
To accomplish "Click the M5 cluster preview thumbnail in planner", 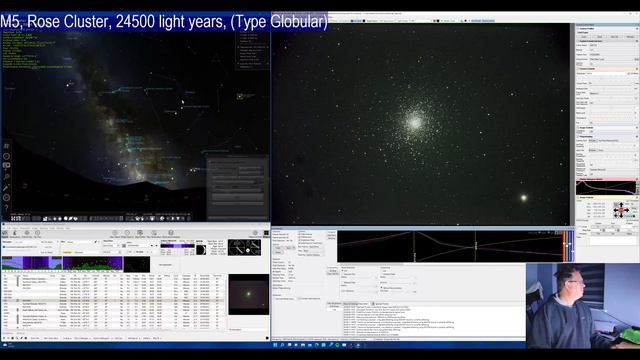I will [249, 294].
